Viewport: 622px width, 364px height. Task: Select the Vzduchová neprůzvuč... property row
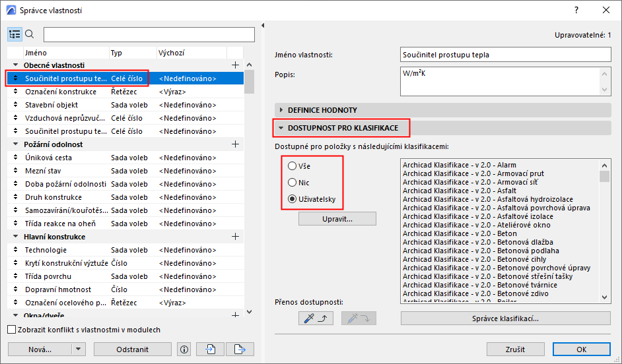click(125, 118)
